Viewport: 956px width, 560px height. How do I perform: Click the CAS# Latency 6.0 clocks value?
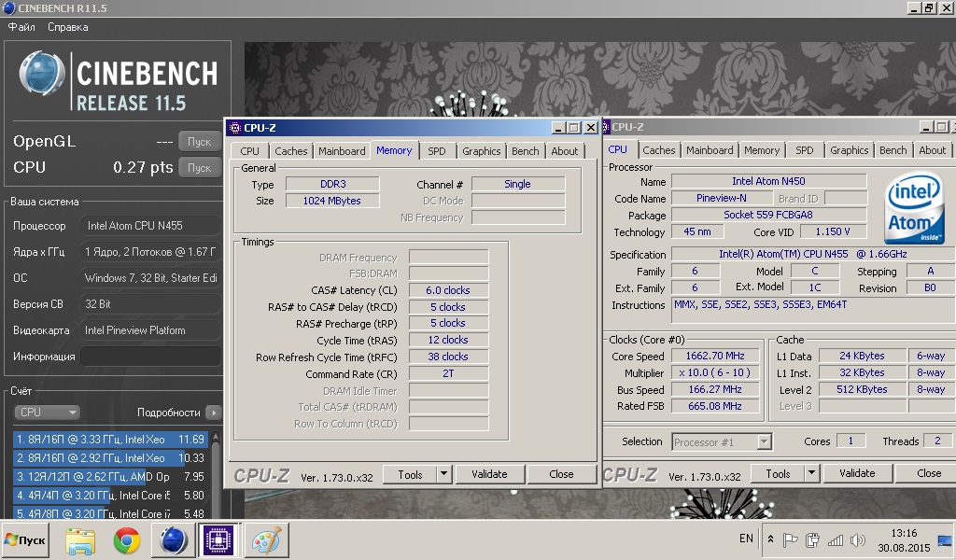coord(448,290)
